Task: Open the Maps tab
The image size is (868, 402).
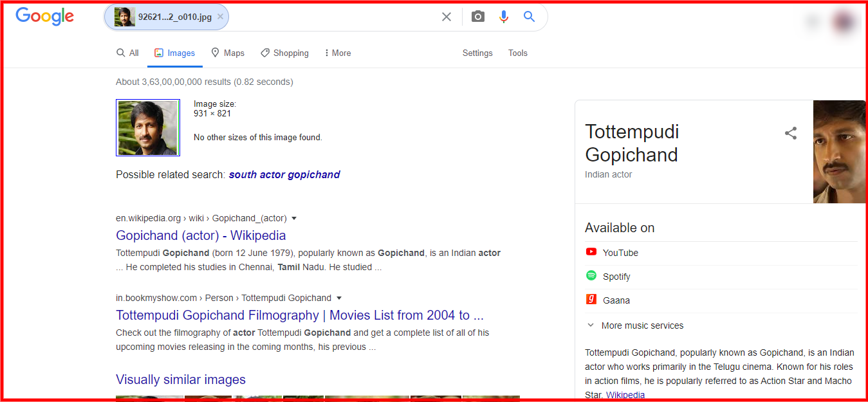Action: pos(228,53)
